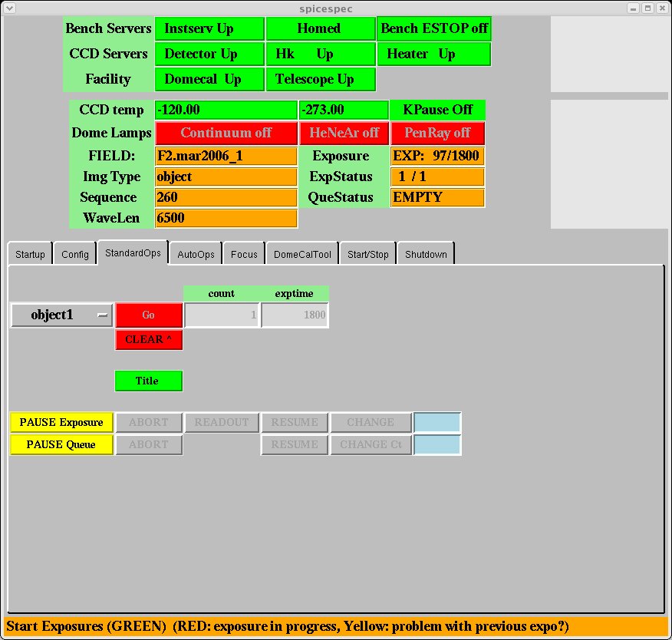Click the exptime input field
Viewport: 672px width, 640px height.
pos(295,315)
